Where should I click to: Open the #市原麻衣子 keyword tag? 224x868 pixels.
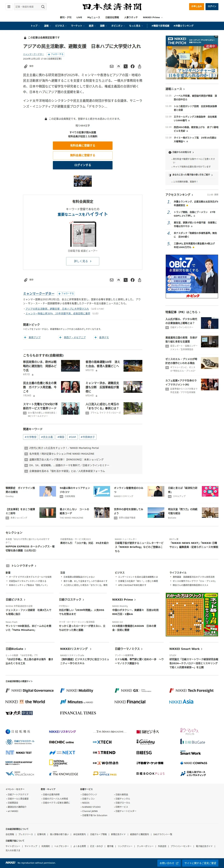88,437
